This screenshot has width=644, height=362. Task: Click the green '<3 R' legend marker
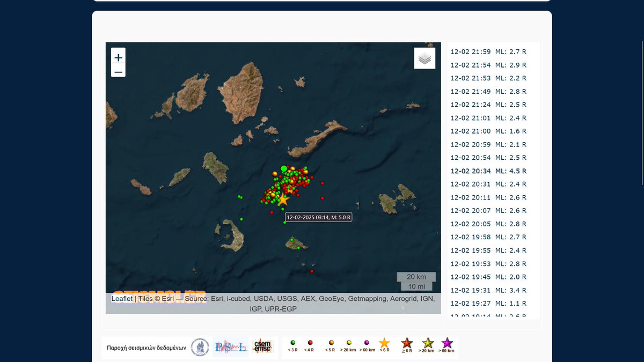(292, 342)
